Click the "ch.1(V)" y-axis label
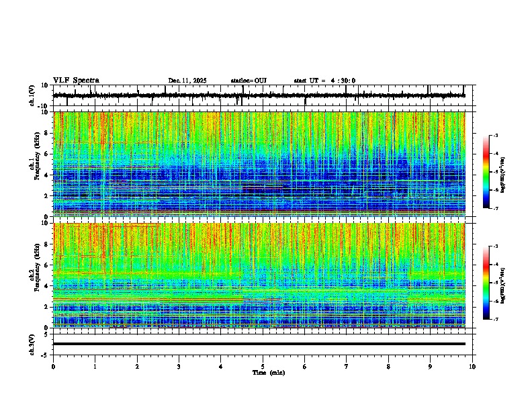Screen dimensions: 532x411 [x=32, y=95]
